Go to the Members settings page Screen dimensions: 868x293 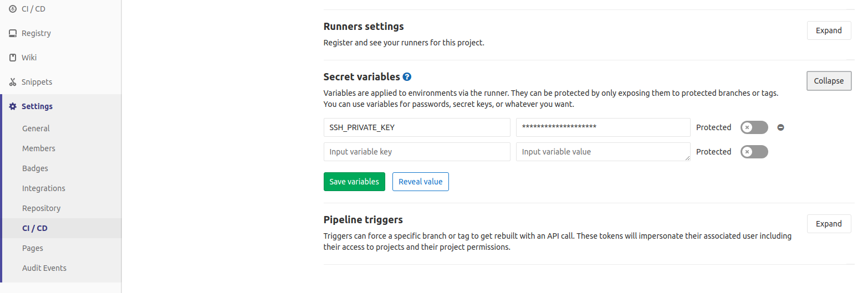(x=39, y=148)
